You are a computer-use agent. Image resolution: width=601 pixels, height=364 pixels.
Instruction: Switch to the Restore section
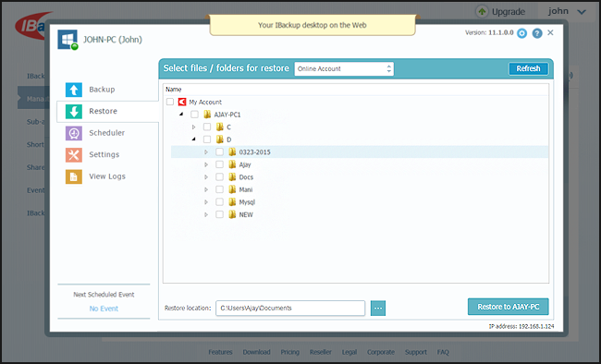pos(107,112)
